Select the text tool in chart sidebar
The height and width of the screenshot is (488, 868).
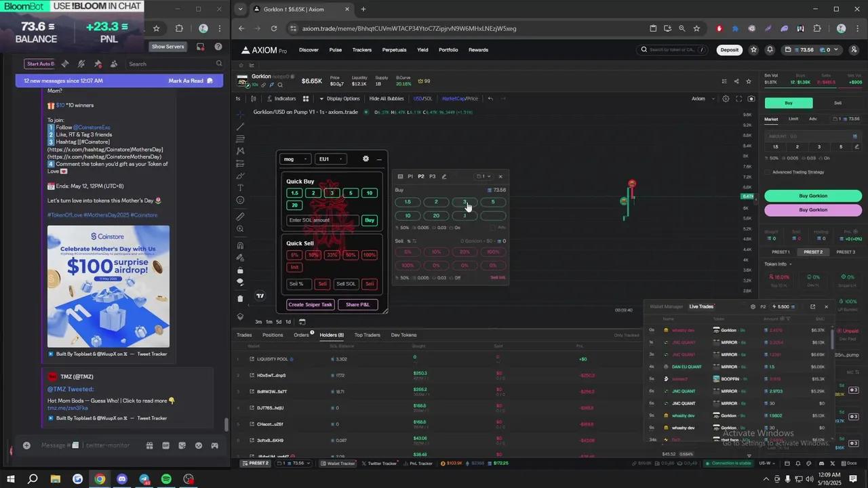[240, 188]
